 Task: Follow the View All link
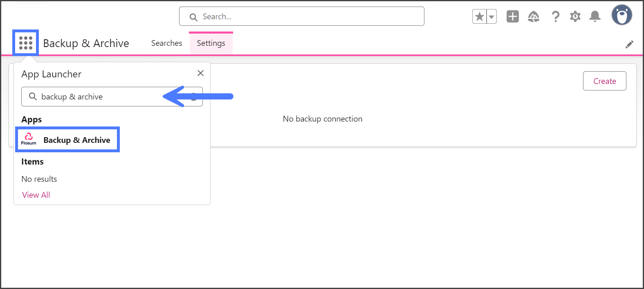[x=36, y=195]
